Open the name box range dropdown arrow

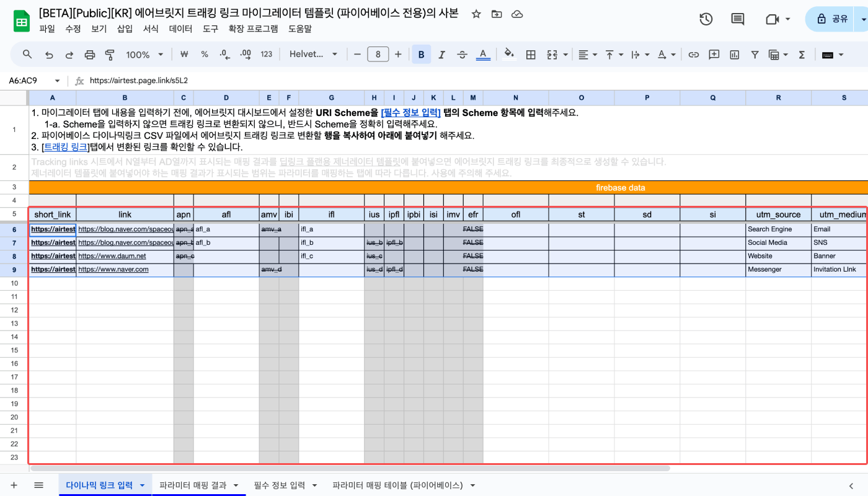pyautogui.click(x=57, y=81)
